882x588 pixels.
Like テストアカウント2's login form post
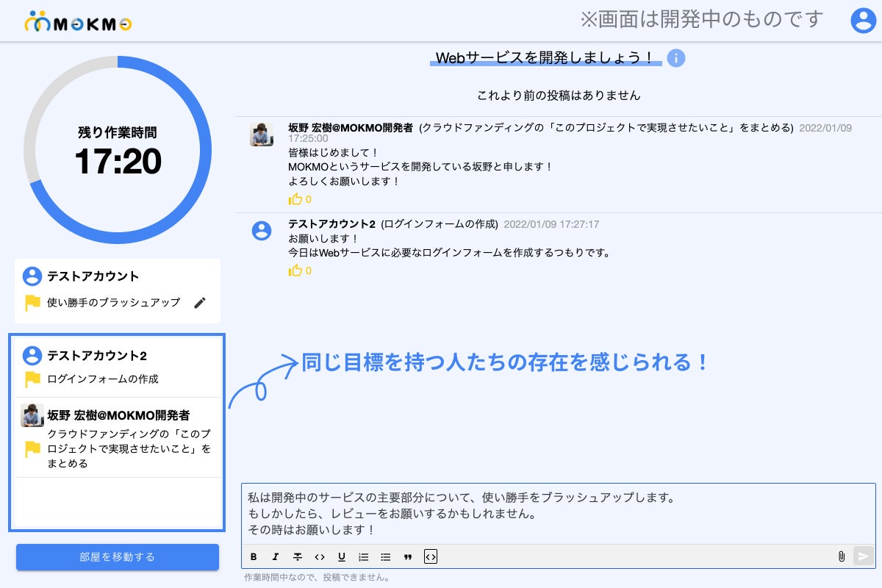[295, 270]
